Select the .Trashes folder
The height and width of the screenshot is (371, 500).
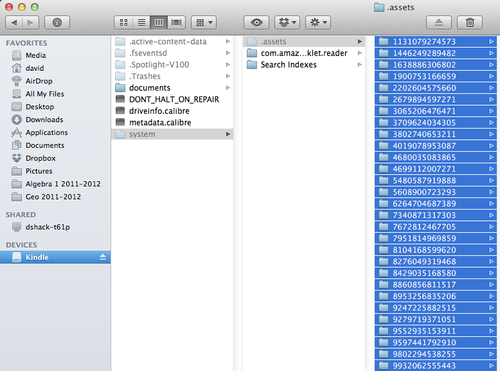(x=172, y=76)
